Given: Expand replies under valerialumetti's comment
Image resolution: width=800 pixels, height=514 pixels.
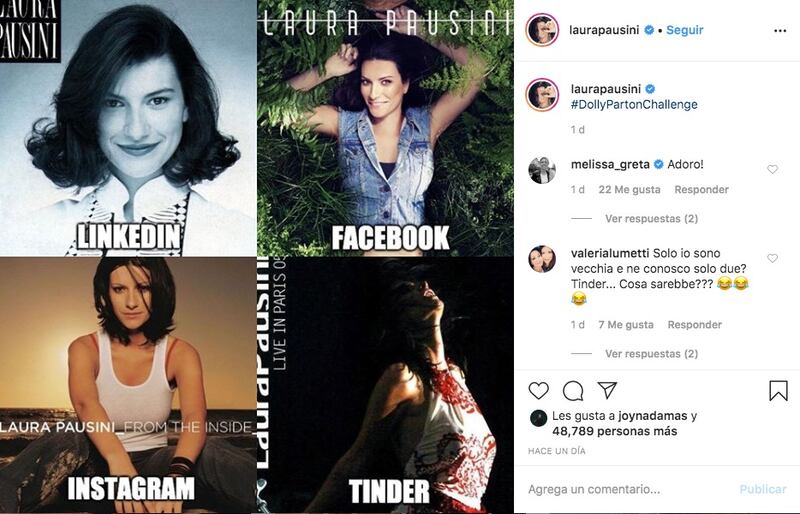Looking at the screenshot, I should 652,354.
